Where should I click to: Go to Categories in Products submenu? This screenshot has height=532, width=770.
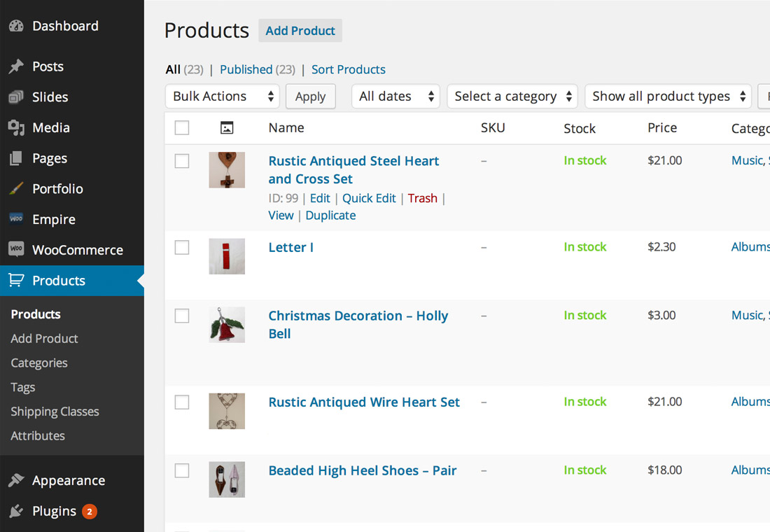pyautogui.click(x=39, y=363)
